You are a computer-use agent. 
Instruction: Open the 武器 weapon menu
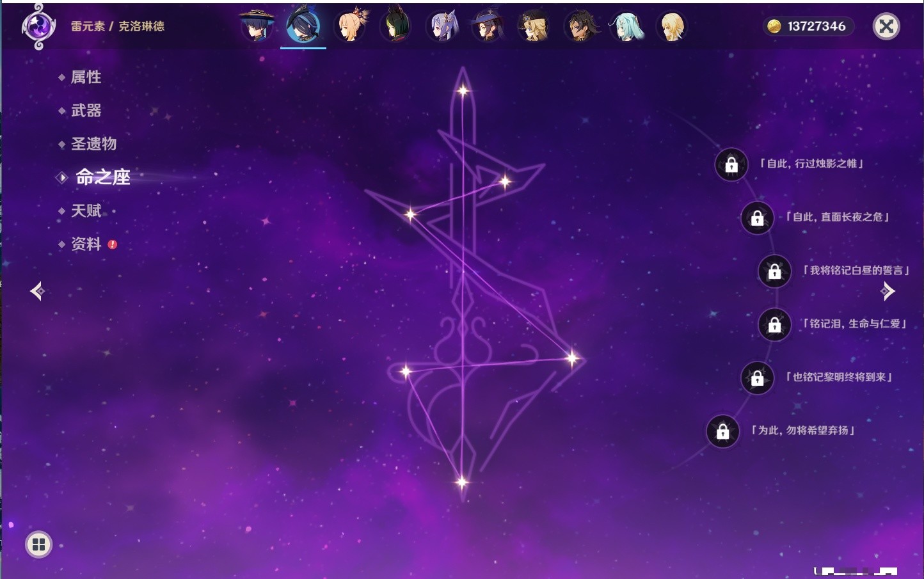tap(86, 111)
